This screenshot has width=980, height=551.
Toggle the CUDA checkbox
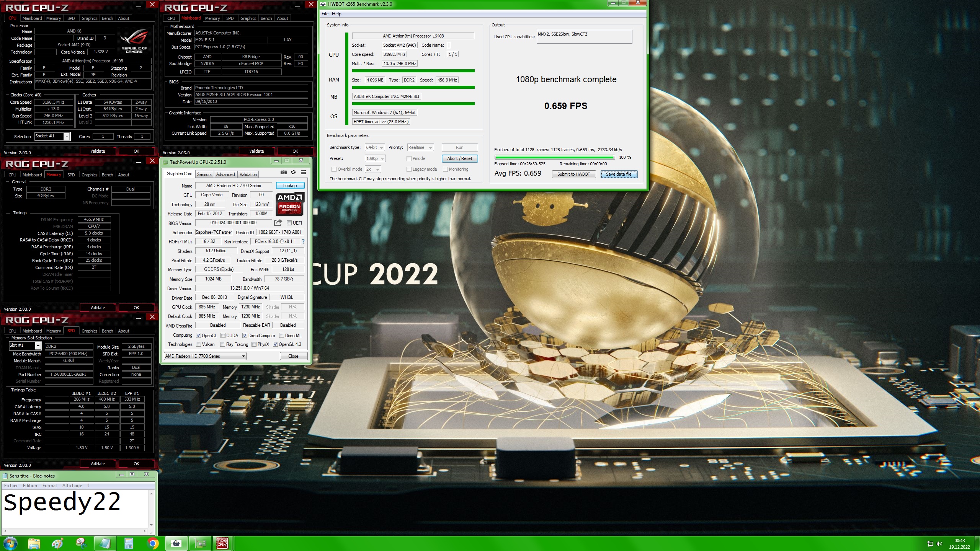pyautogui.click(x=223, y=336)
